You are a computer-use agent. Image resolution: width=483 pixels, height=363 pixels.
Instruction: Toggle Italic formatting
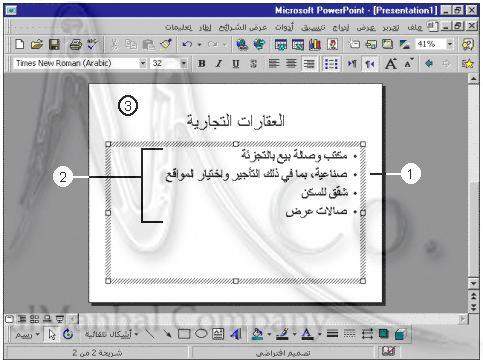(x=219, y=63)
